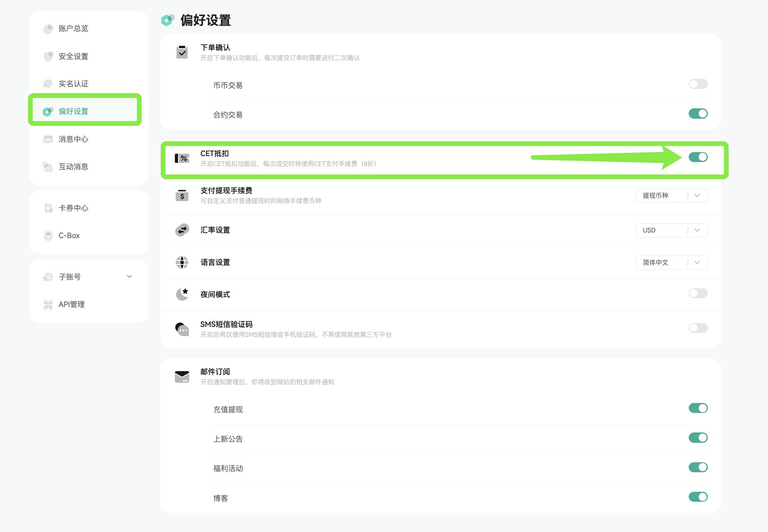Screen dimensions: 768x532
Task: Open the 提现币种 dropdown
Action: point(672,196)
